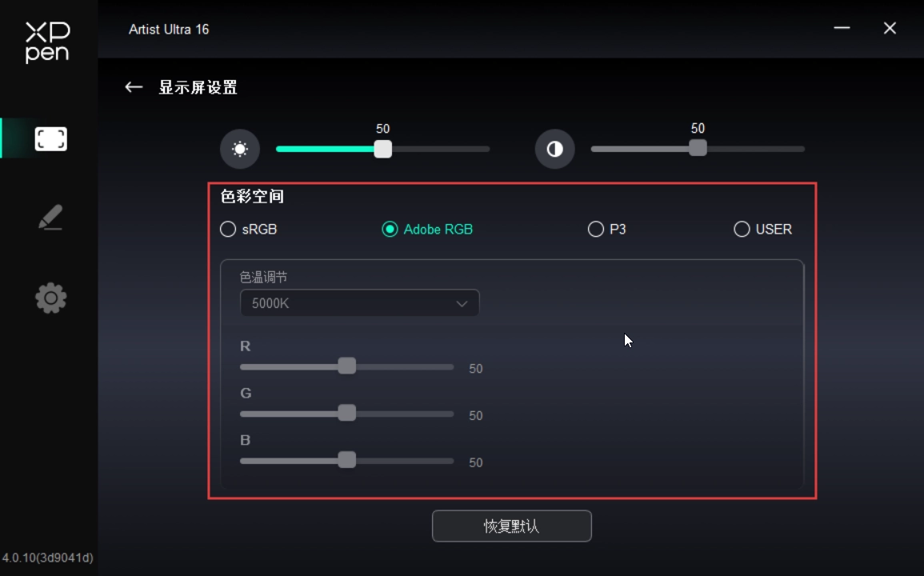Click the B channel slider handle
The image size is (924, 576).
tap(347, 460)
